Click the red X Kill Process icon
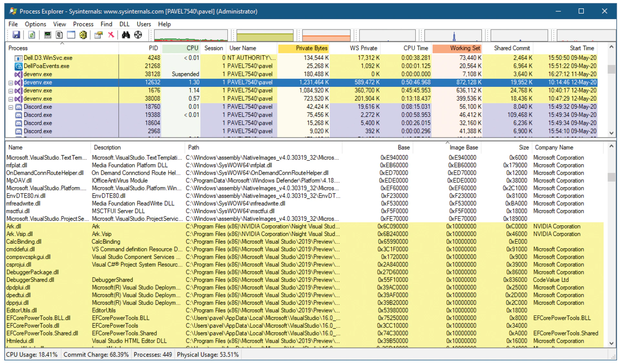This screenshot has width=620, height=364. (111, 35)
